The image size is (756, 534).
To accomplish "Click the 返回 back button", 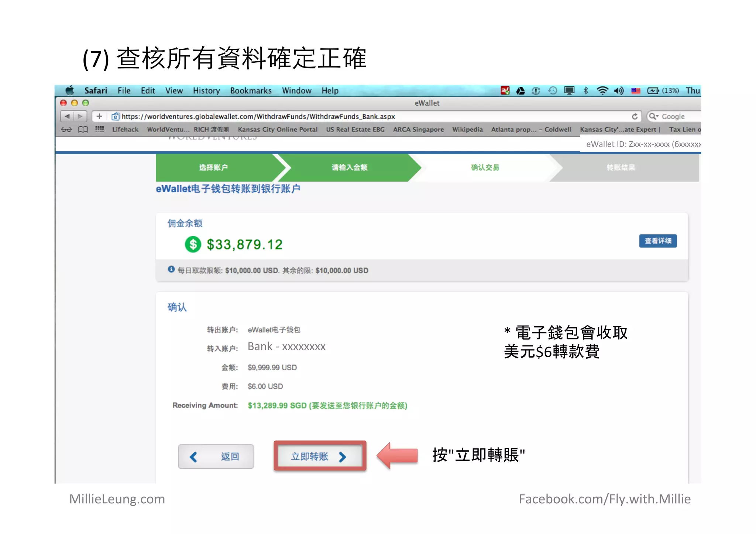I will (216, 457).
